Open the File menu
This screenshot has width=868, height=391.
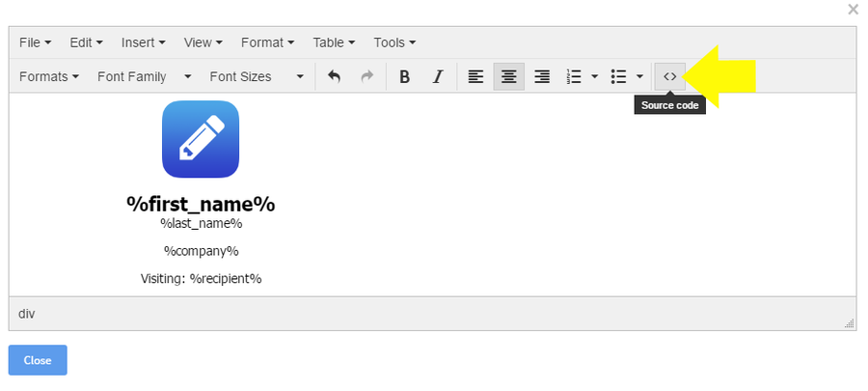point(35,42)
